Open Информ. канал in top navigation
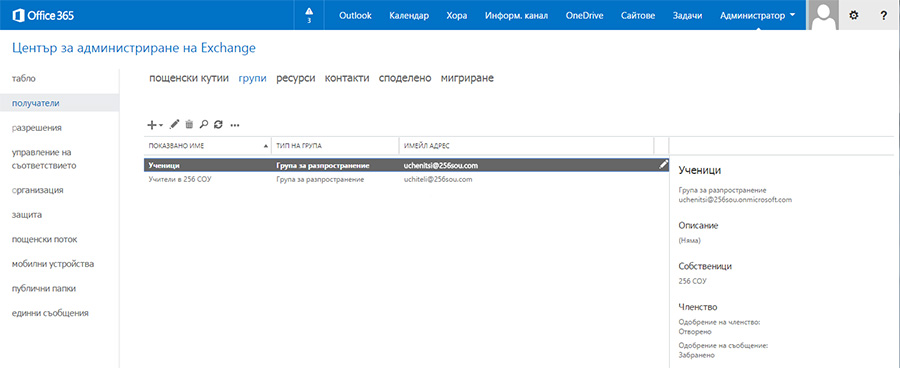The height and width of the screenshot is (368, 900). click(x=516, y=16)
